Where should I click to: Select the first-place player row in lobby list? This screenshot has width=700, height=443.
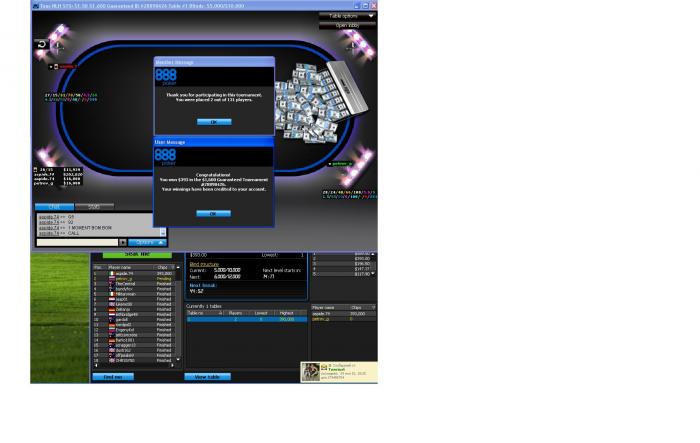[x=133, y=273]
